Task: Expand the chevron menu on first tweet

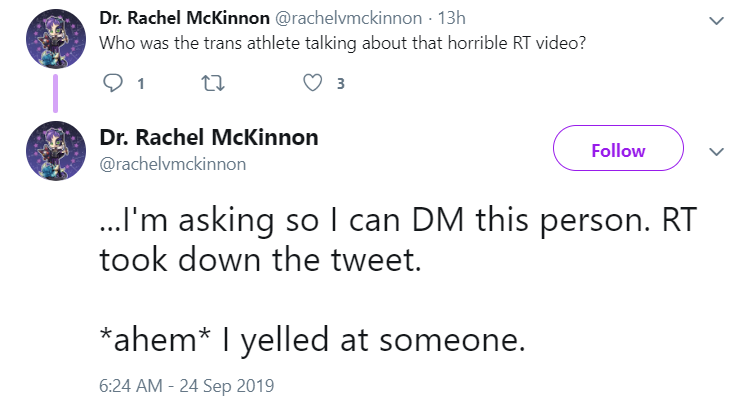Action: pos(716,20)
